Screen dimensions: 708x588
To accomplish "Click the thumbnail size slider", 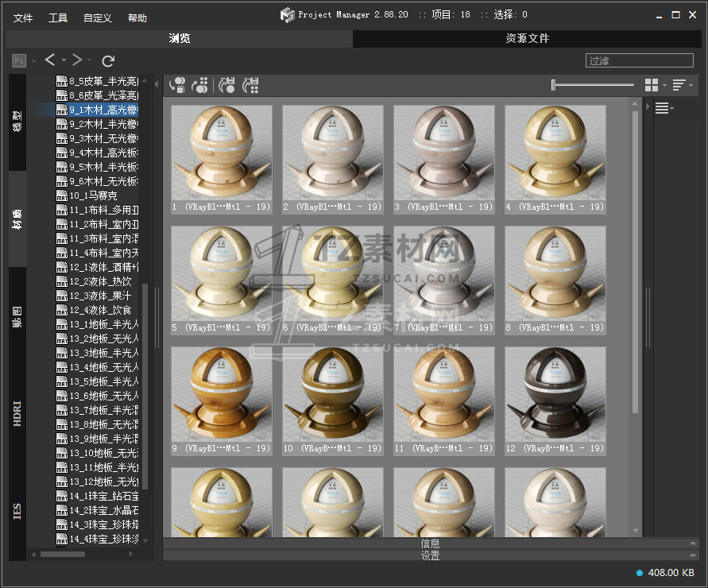I will tap(592, 85).
